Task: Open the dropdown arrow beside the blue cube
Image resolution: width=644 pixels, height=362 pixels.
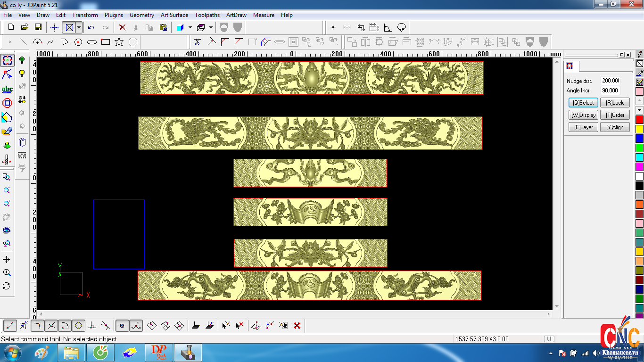Action: tap(190, 27)
